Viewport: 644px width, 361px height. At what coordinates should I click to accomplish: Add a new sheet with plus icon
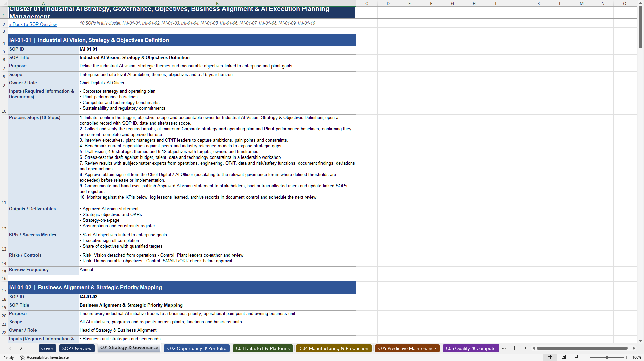pos(514,348)
